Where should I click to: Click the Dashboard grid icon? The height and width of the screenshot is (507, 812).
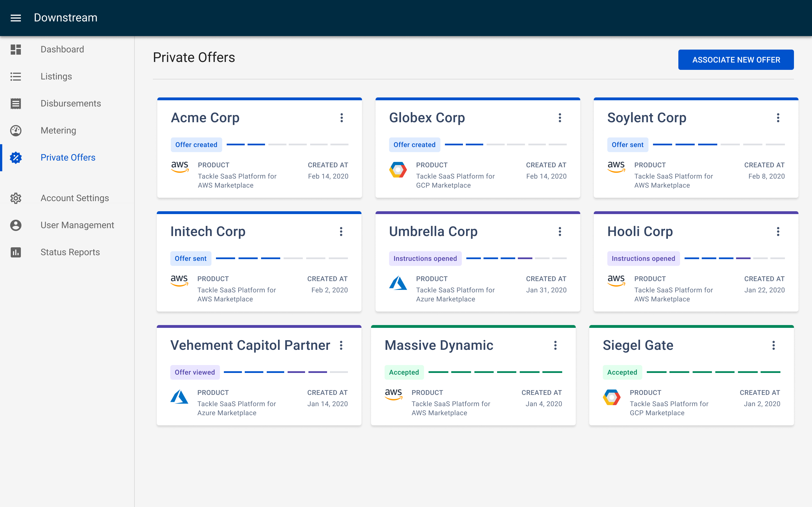16,49
